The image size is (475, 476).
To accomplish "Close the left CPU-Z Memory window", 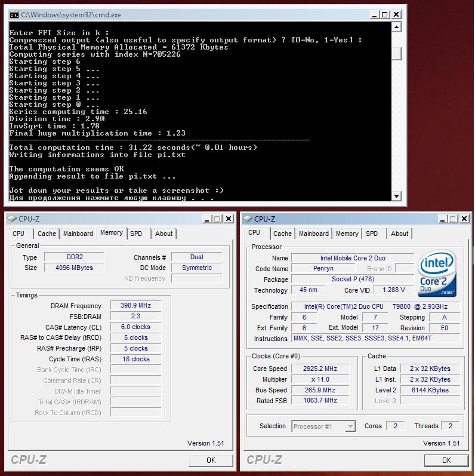I will point(229,219).
